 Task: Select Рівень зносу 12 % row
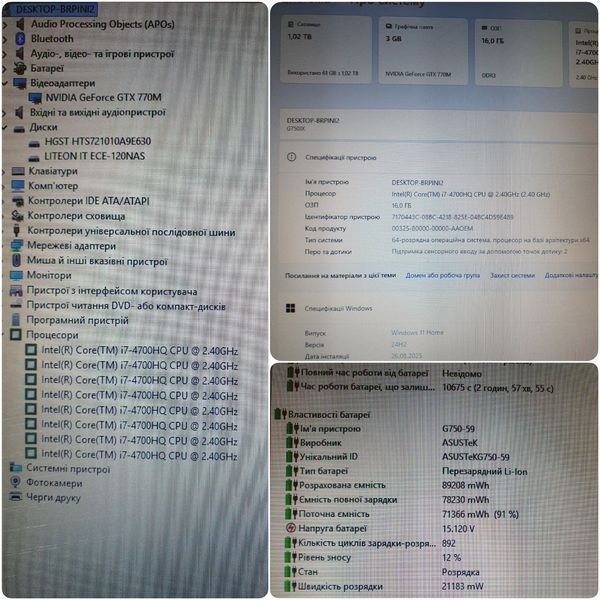click(x=373, y=558)
